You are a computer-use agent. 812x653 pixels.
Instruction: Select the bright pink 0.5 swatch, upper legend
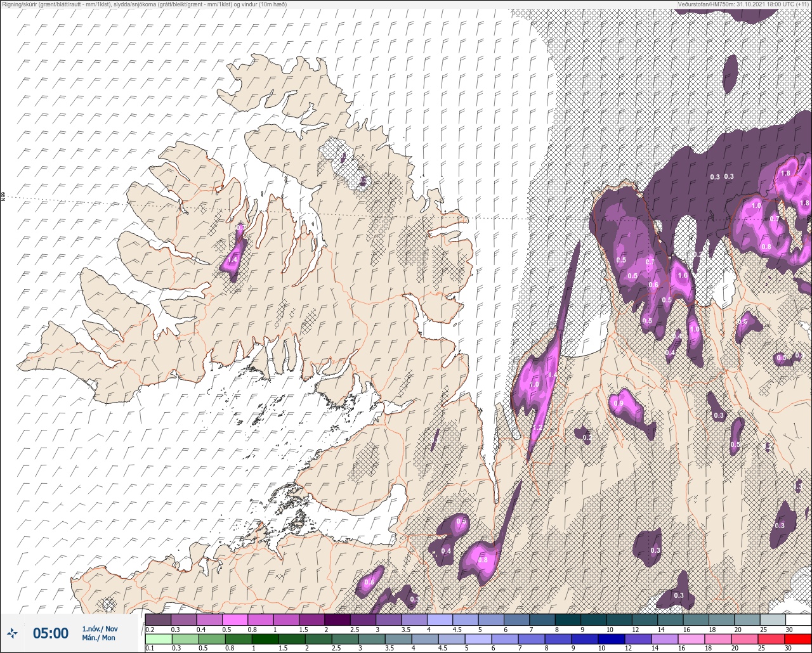pyautogui.click(x=235, y=619)
